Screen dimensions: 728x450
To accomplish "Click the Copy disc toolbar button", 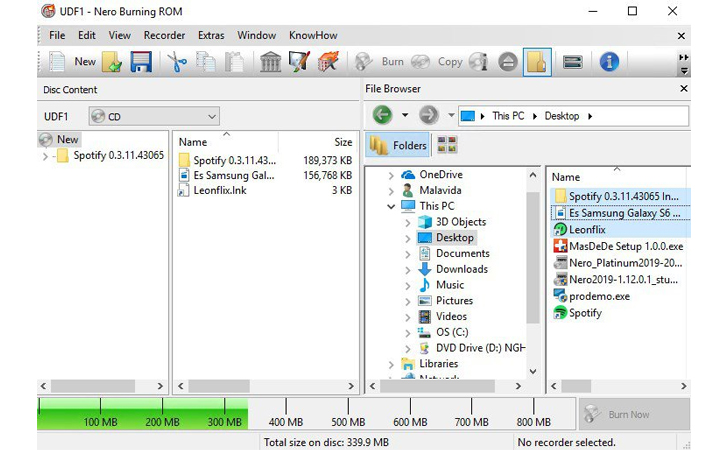I will point(437,62).
